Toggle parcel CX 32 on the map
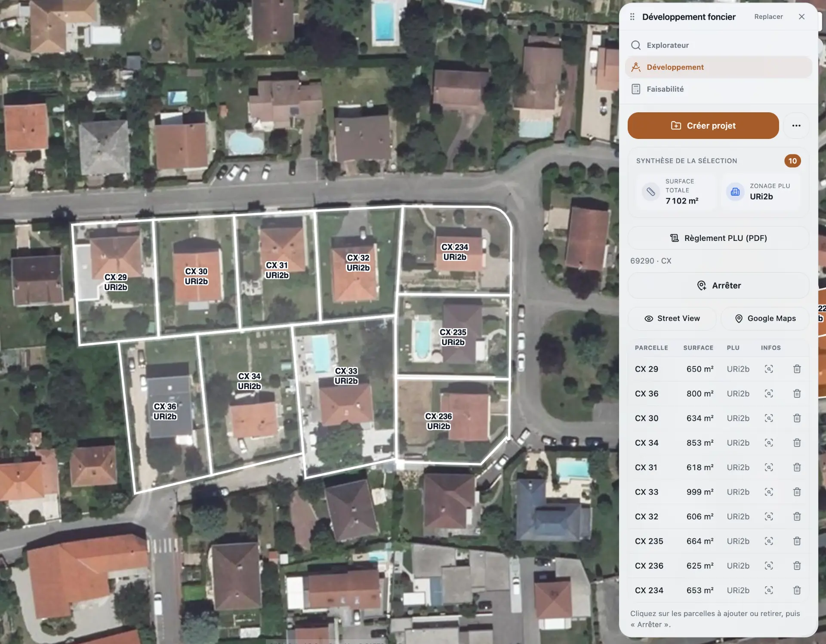826x644 pixels. coord(358,262)
